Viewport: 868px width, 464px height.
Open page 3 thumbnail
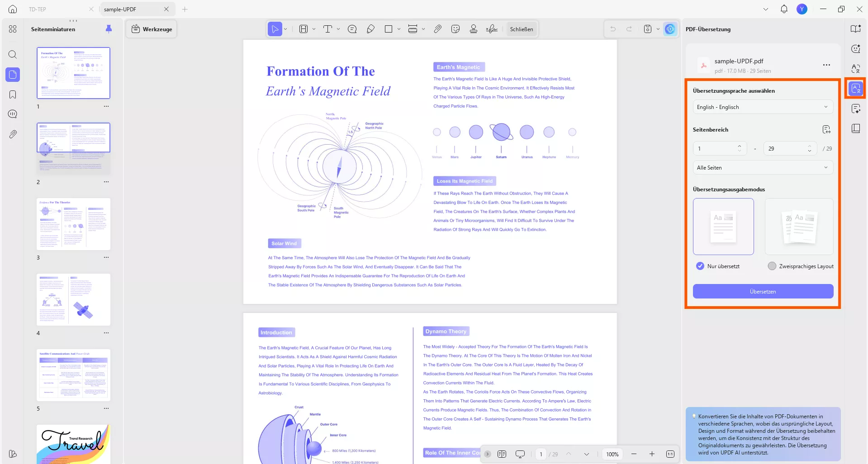(x=73, y=224)
